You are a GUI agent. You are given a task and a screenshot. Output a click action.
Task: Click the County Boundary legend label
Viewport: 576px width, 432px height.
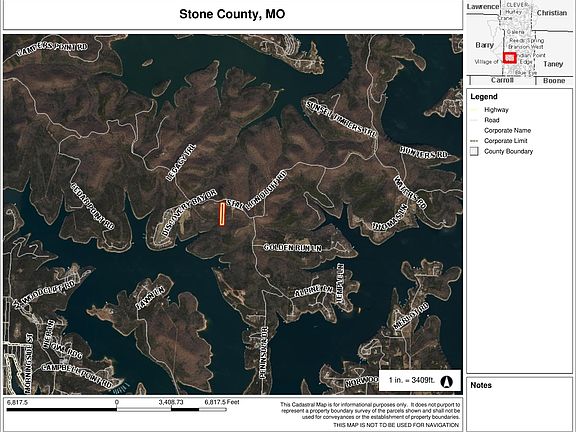[508, 151]
